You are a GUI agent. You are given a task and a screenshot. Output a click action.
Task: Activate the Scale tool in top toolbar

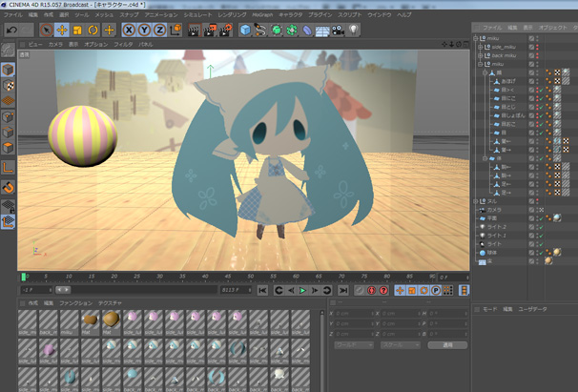point(77,30)
